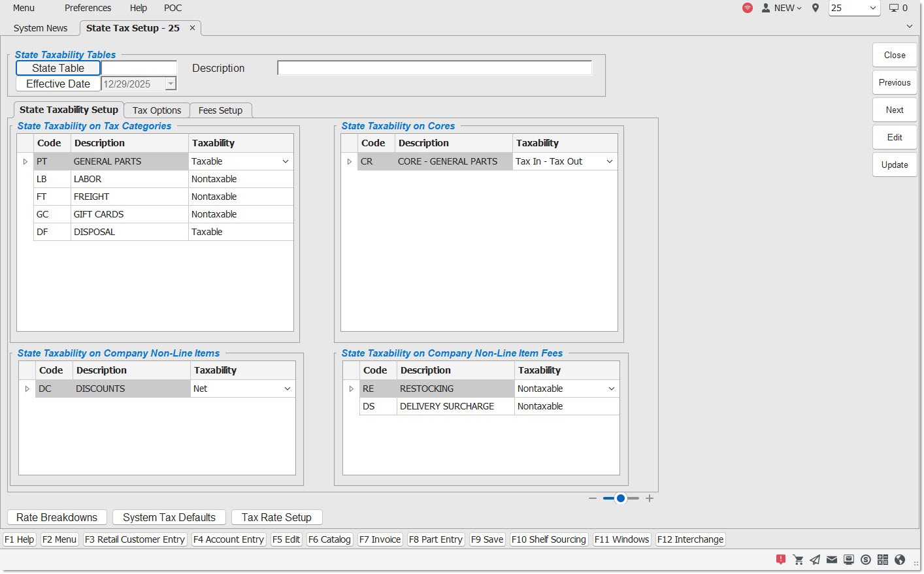This screenshot has height=574, width=924.
Task: Open the shopping cart icon
Action: click(x=798, y=560)
